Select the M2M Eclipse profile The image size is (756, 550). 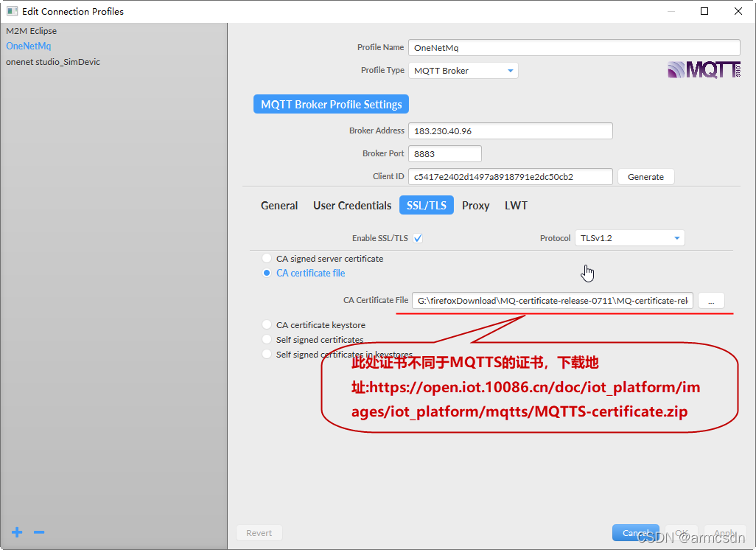32,31
